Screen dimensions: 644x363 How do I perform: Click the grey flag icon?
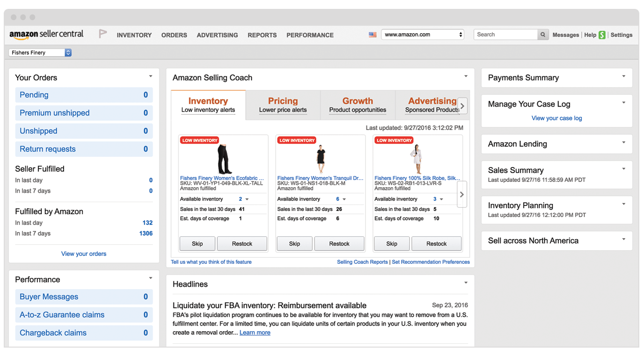103,34
